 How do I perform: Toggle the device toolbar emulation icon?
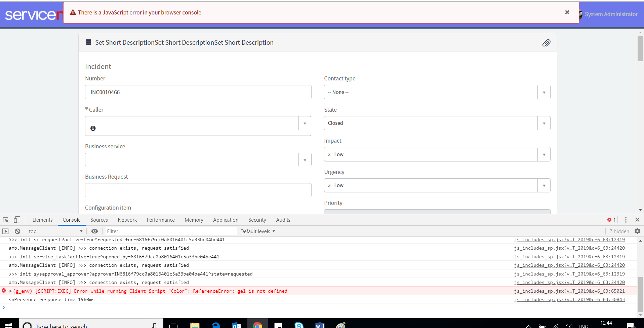pos(17,220)
